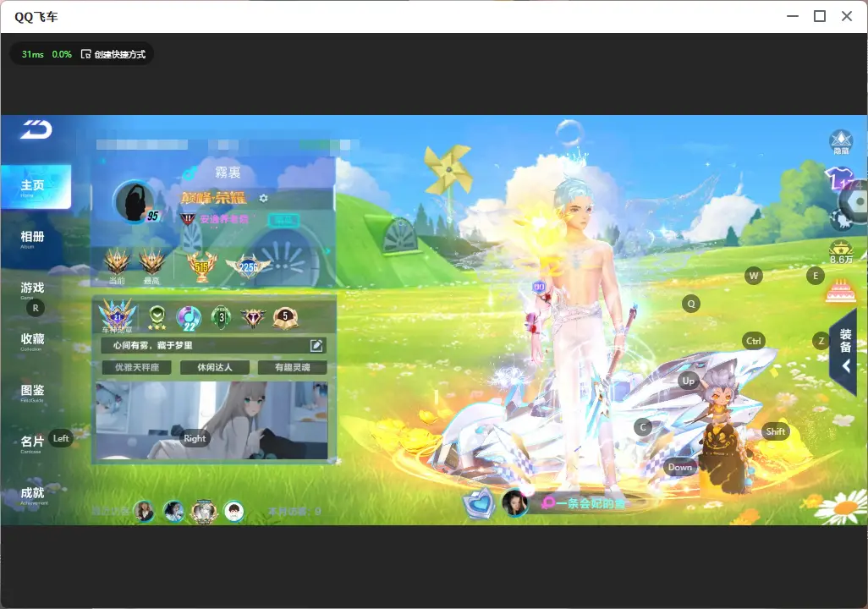This screenshot has height=609, width=868.
Task: Click the music note 22 badge
Action: click(189, 318)
